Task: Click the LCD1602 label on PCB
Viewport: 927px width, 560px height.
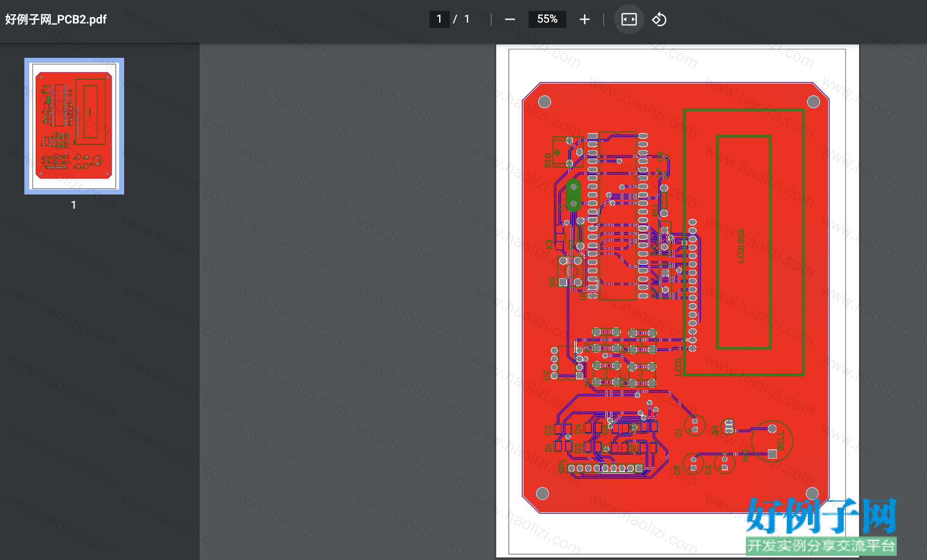Action: [741, 246]
